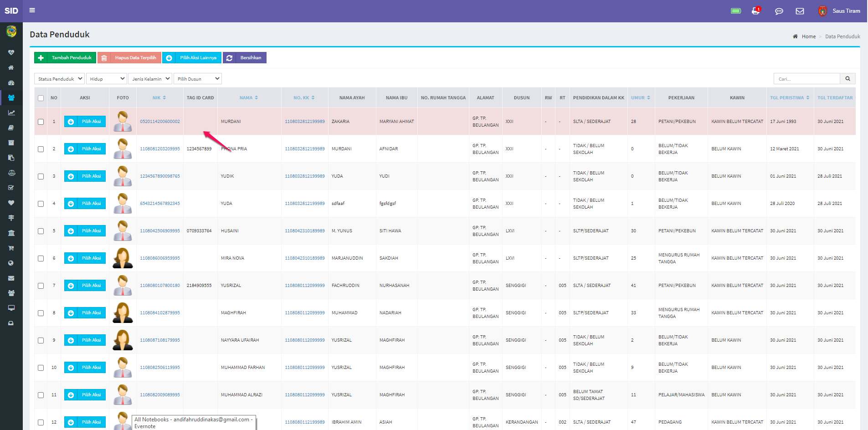
Task: Tick the checkbox for row 2 PHONA PRIA
Action: 41,149
